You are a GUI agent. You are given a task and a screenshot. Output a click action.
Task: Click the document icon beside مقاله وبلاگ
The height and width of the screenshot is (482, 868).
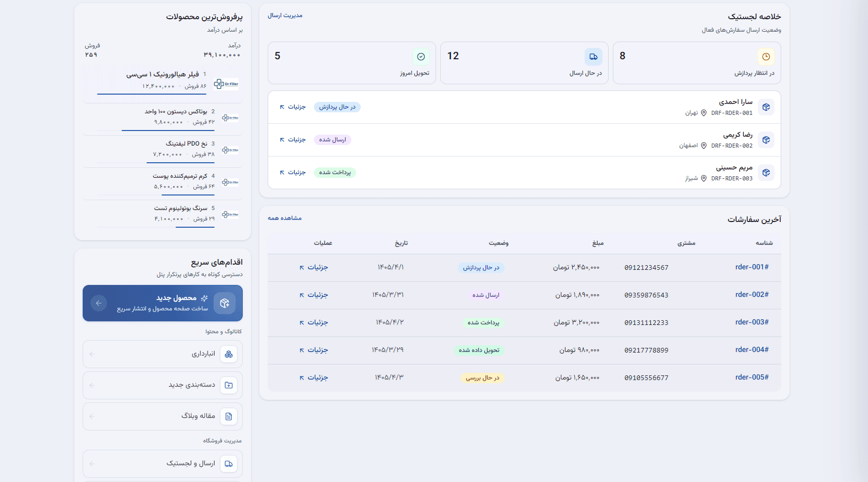pyautogui.click(x=229, y=416)
